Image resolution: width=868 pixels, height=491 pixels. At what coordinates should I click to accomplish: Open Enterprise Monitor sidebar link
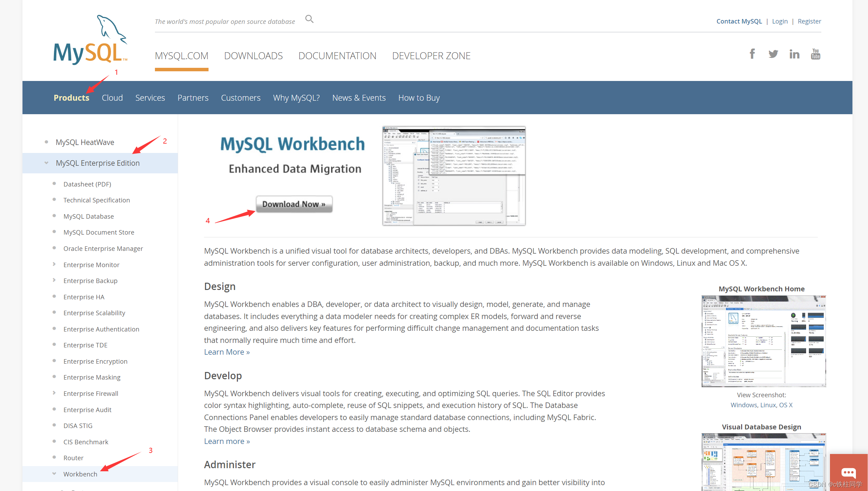click(91, 265)
